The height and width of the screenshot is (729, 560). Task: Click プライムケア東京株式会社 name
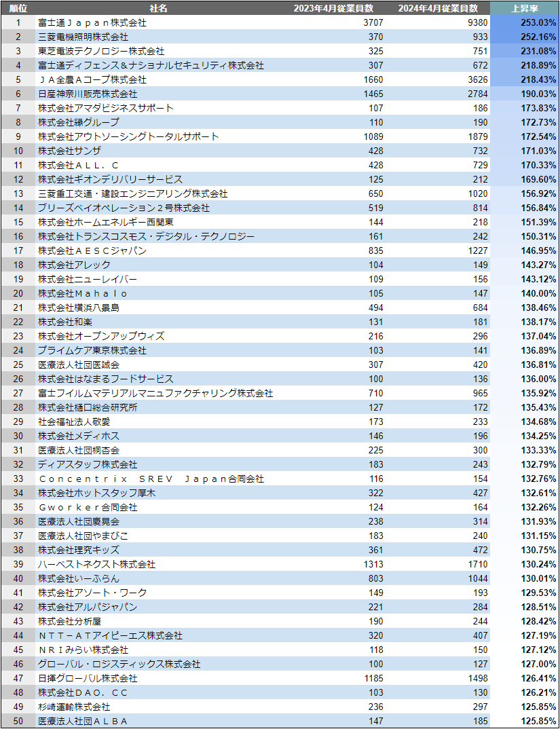tap(92, 350)
